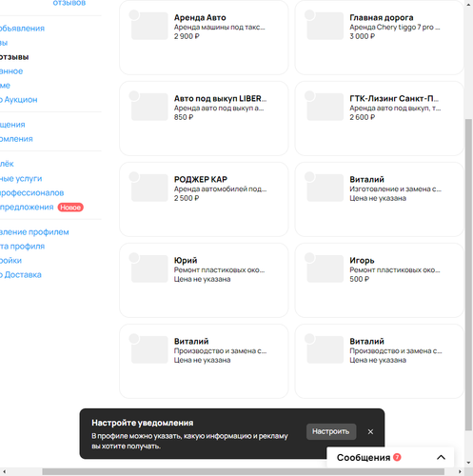
Task: Click the Настроить button in banner
Action: (331, 431)
